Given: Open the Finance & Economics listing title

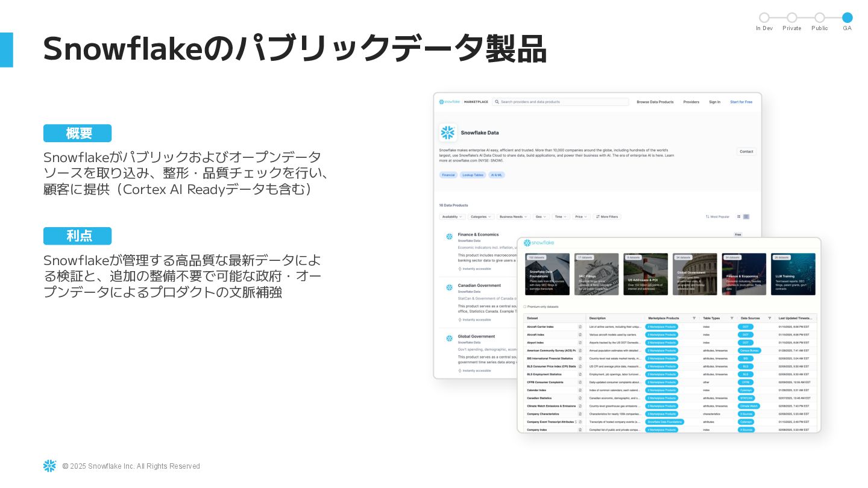Looking at the screenshot, I should coord(478,234).
